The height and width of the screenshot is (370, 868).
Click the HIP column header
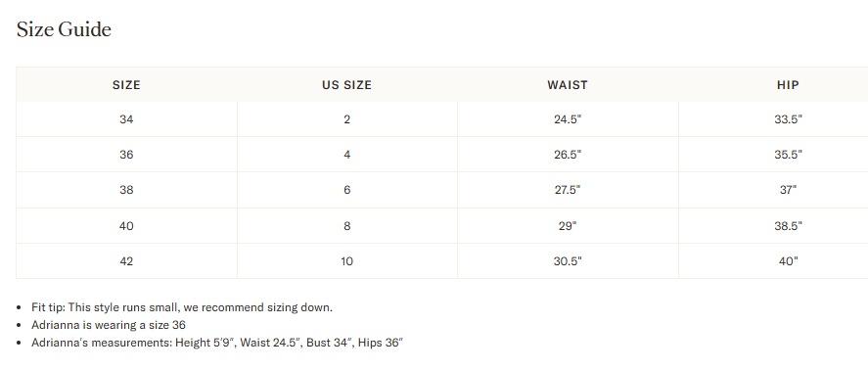click(788, 85)
